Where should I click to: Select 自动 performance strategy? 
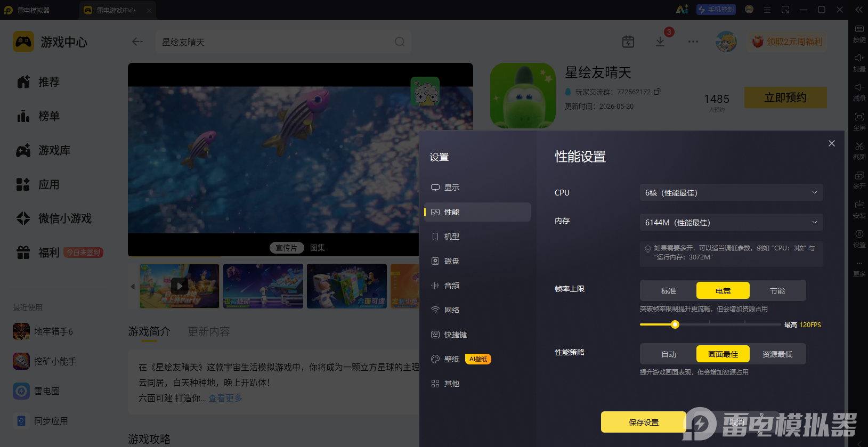coord(669,354)
